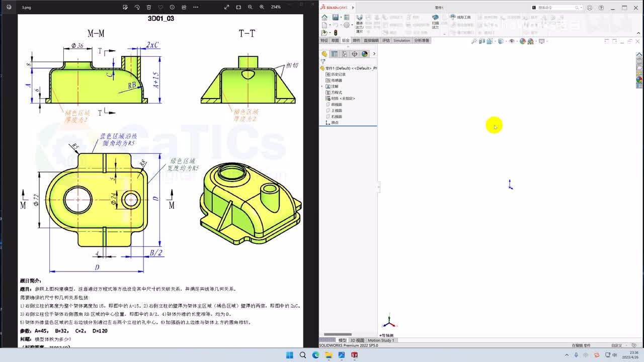The width and height of the screenshot is (644, 362).
Task: Expand the 注解 tree node
Action: click(322, 86)
